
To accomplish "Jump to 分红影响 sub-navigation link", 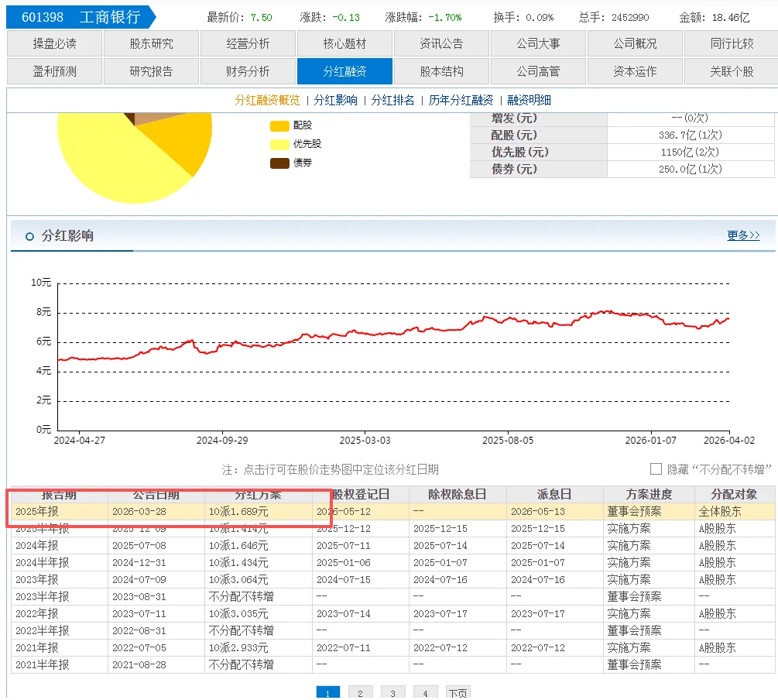I will 335,101.
